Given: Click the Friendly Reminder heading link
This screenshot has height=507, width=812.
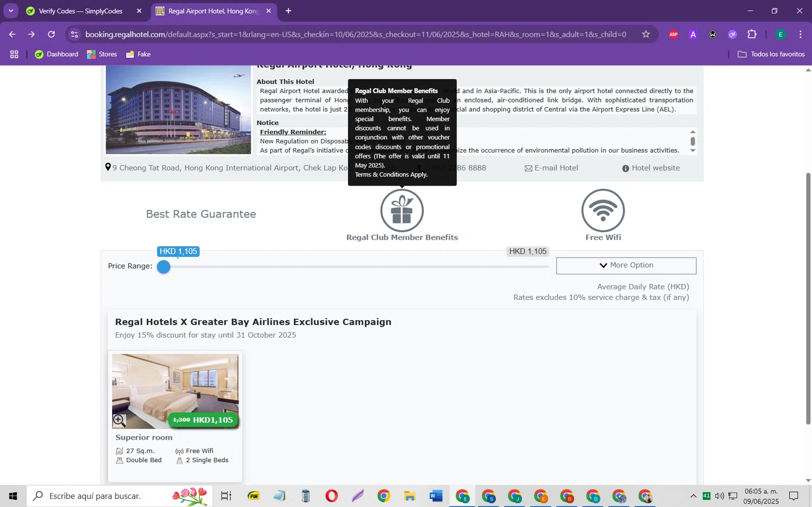Looking at the screenshot, I should 293,132.
